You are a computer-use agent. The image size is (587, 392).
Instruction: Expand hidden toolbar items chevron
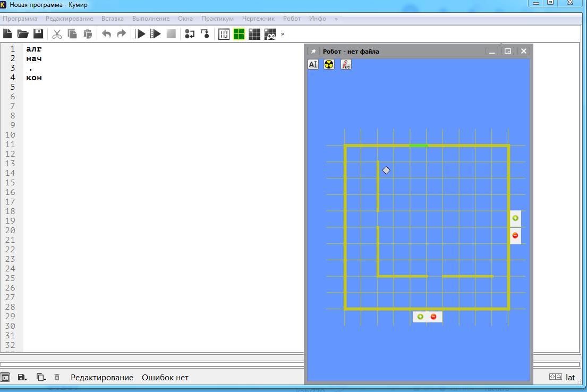[x=283, y=34]
